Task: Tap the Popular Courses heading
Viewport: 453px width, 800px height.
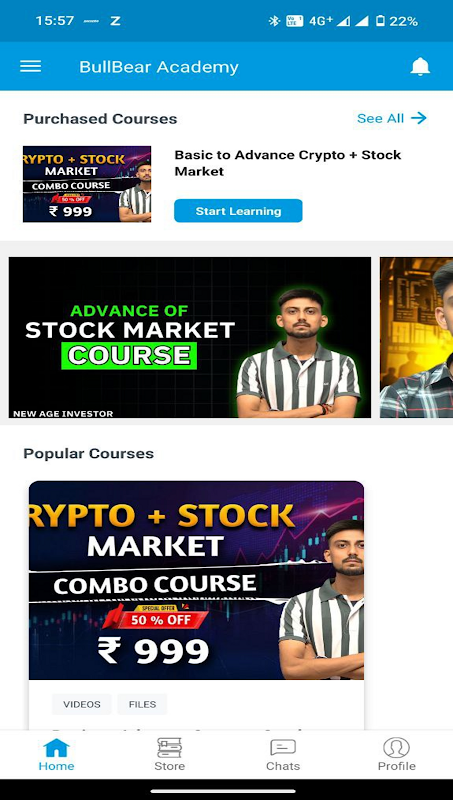Action: (89, 454)
